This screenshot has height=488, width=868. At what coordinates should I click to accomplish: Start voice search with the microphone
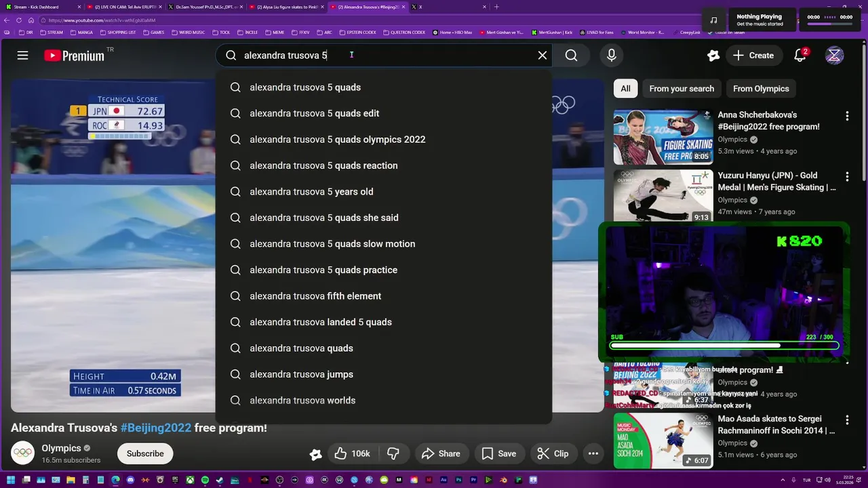[612, 56]
